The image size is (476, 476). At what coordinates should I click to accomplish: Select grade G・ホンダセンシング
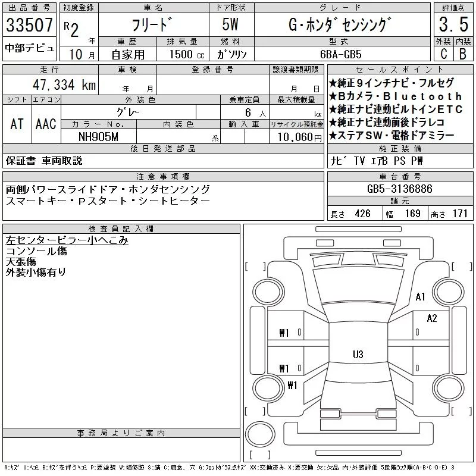339,24
